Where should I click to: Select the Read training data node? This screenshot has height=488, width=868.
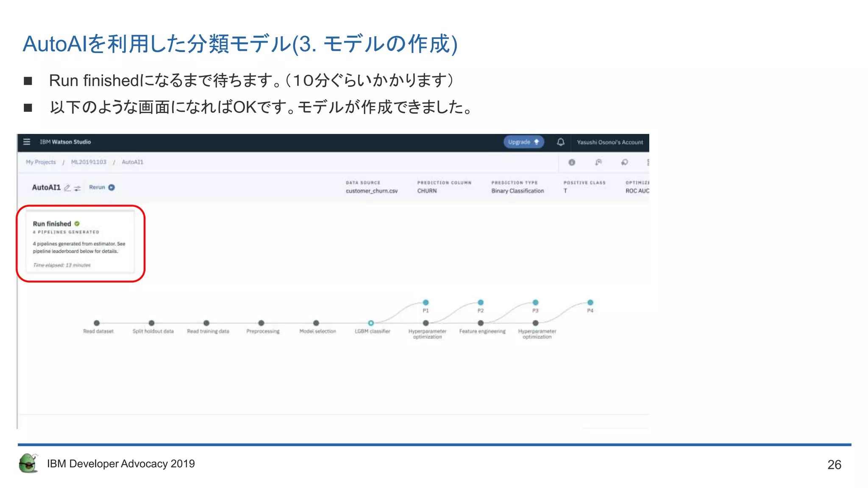tap(206, 323)
